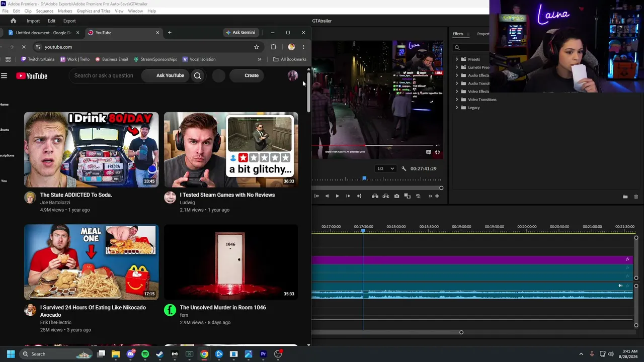Expand the Lumetri Presets folder
This screenshot has width=644, height=362.
click(457, 67)
